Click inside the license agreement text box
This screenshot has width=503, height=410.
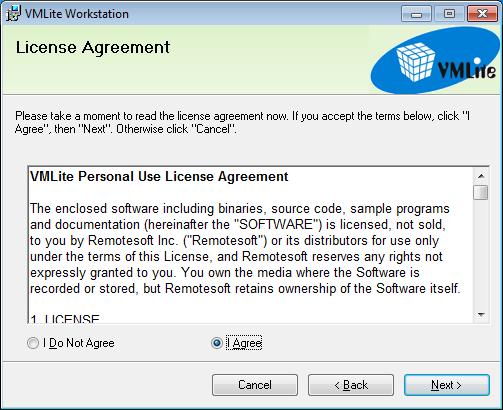tap(251, 245)
